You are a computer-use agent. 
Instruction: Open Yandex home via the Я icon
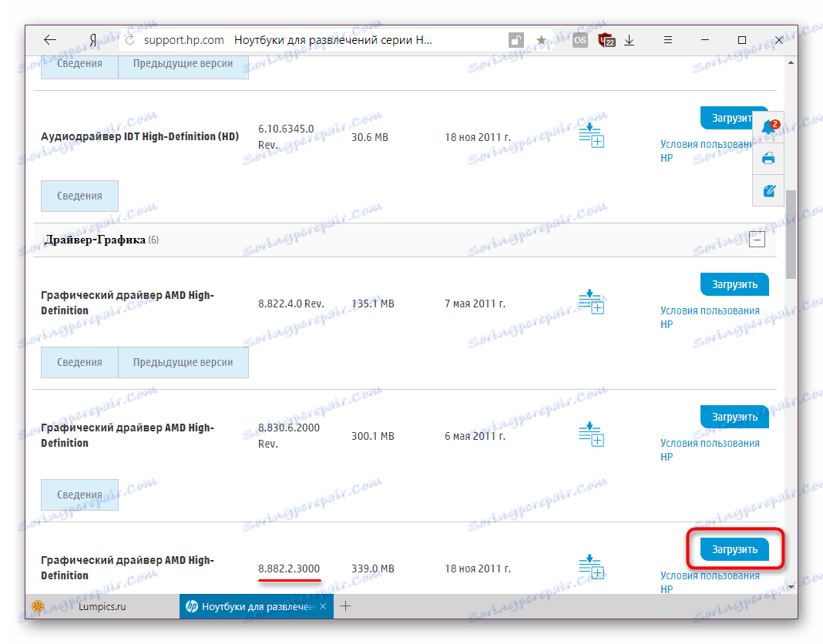pos(93,40)
